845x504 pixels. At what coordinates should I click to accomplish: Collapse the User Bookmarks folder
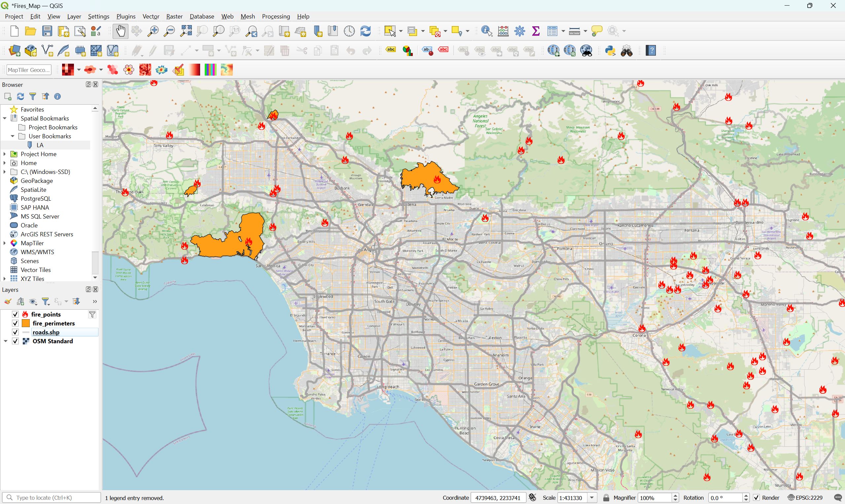[13, 136]
